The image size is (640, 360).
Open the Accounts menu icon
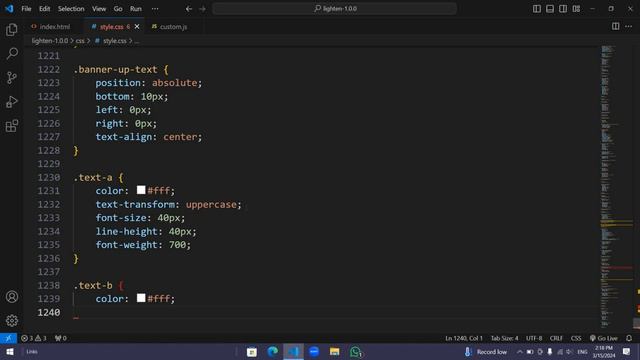(12, 297)
